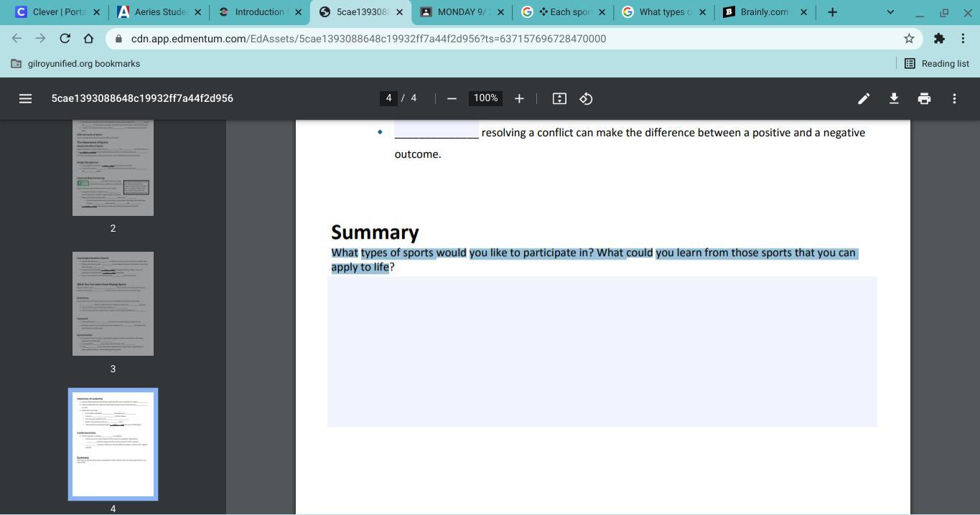This screenshot has width=980, height=515.
Task: Close the MONDAY 9/ tab
Action: [500, 12]
